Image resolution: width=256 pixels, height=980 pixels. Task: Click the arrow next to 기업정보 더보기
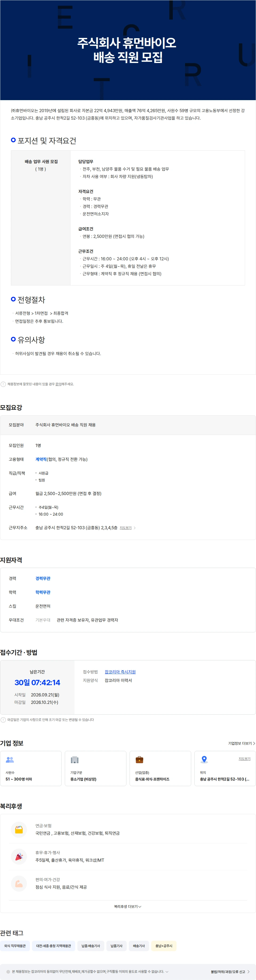pyautogui.click(x=254, y=743)
